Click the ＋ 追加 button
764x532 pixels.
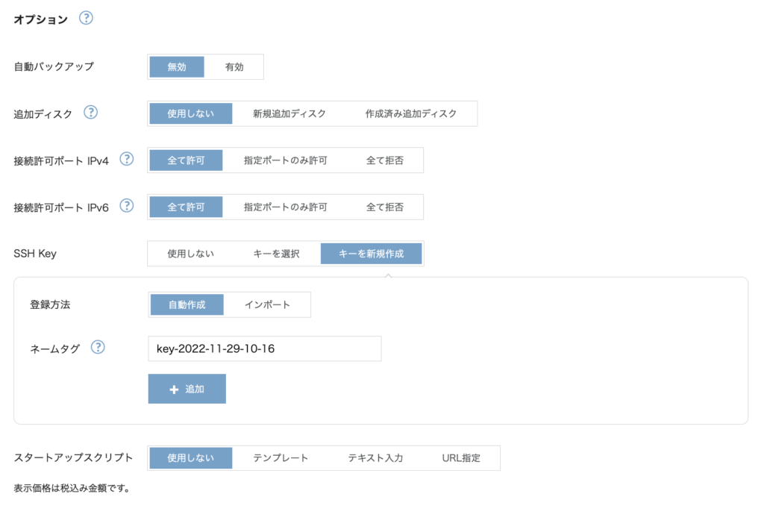tap(187, 389)
